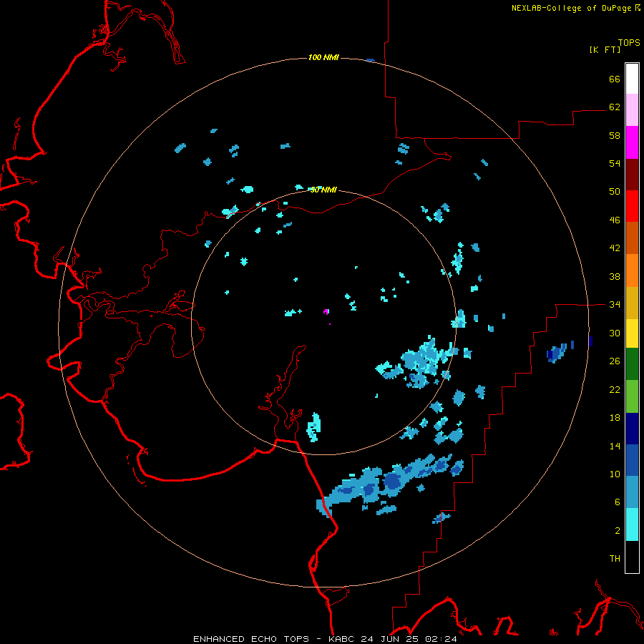Click the legend value 46
Viewport: 644px width, 644px height.
pos(615,220)
